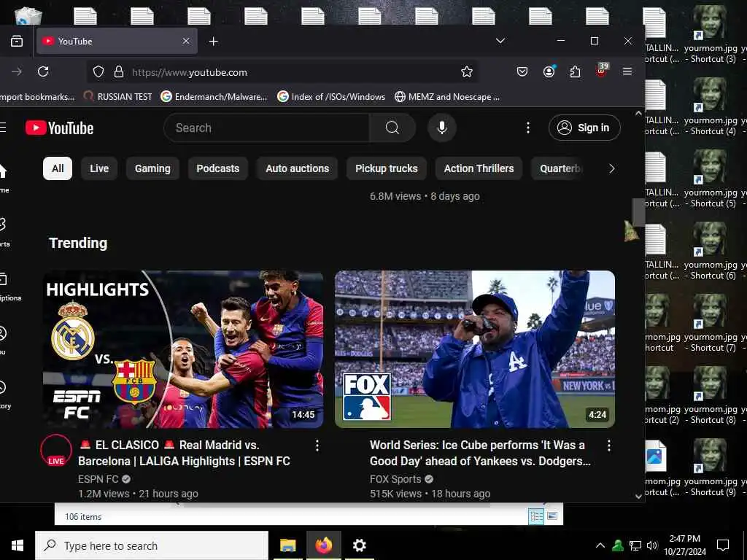Click the page scroll down arrow
Image resolution: width=747 pixels, height=560 pixels.
tap(639, 496)
